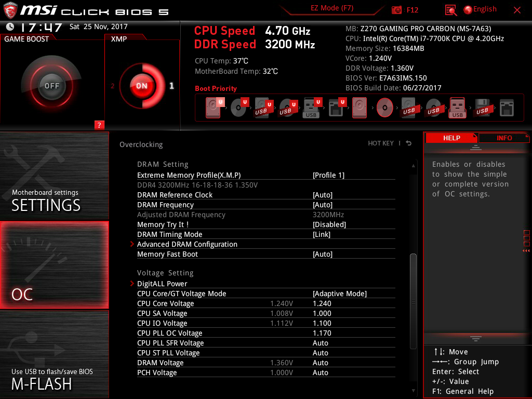Open the SETTINGS motherboard settings section
Screen dimensions: 532x399
tap(54, 176)
